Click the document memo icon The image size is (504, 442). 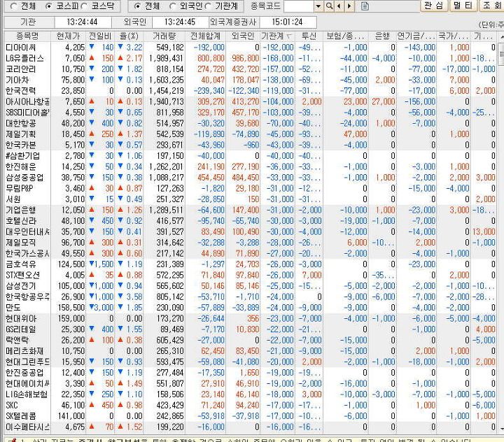(x=365, y=6)
